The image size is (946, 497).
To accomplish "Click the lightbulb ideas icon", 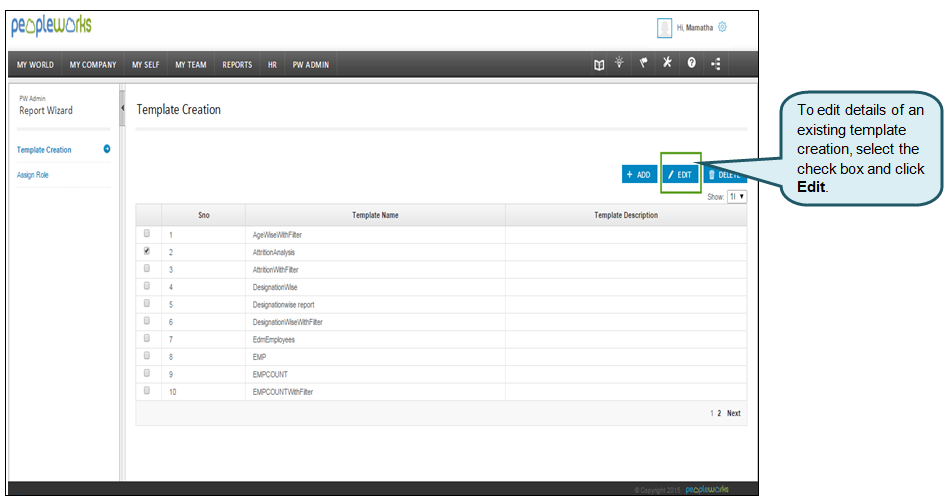I will tap(620, 63).
